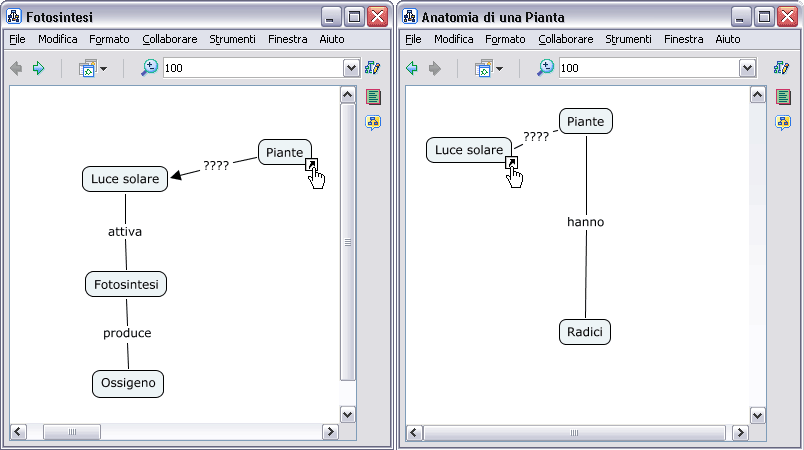Click zoom magnifier icon in Anatomia window toolbar

pyautogui.click(x=545, y=68)
